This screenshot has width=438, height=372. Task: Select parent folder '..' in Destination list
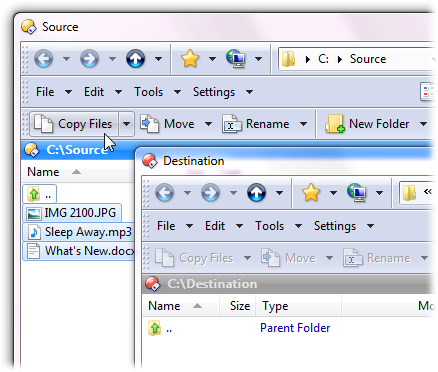tap(160, 328)
